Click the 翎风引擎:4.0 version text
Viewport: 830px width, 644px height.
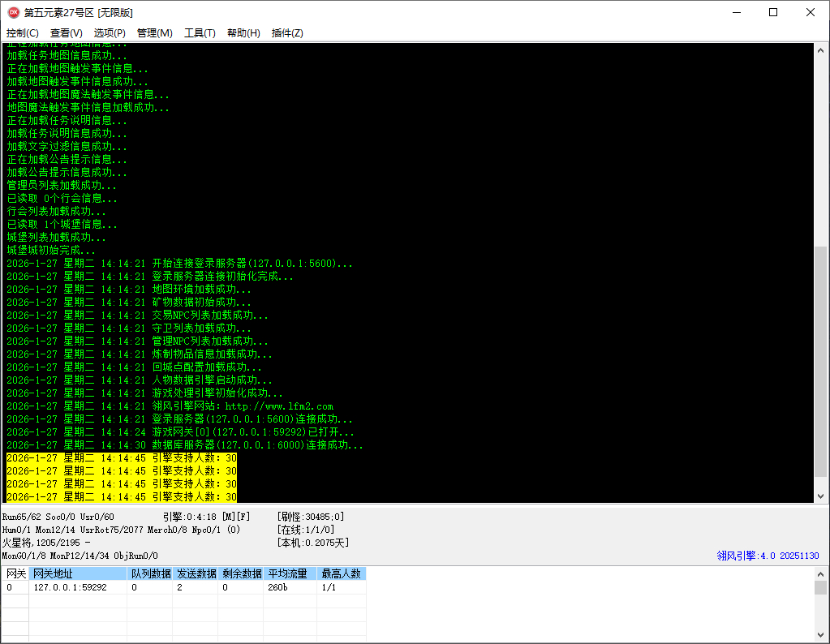(768, 556)
